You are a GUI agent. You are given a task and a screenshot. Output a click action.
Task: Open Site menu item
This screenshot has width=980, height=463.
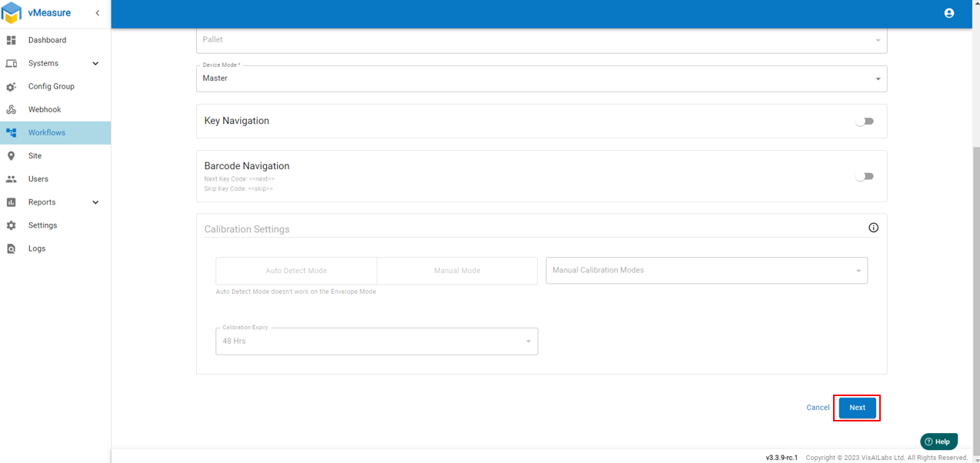(55, 155)
